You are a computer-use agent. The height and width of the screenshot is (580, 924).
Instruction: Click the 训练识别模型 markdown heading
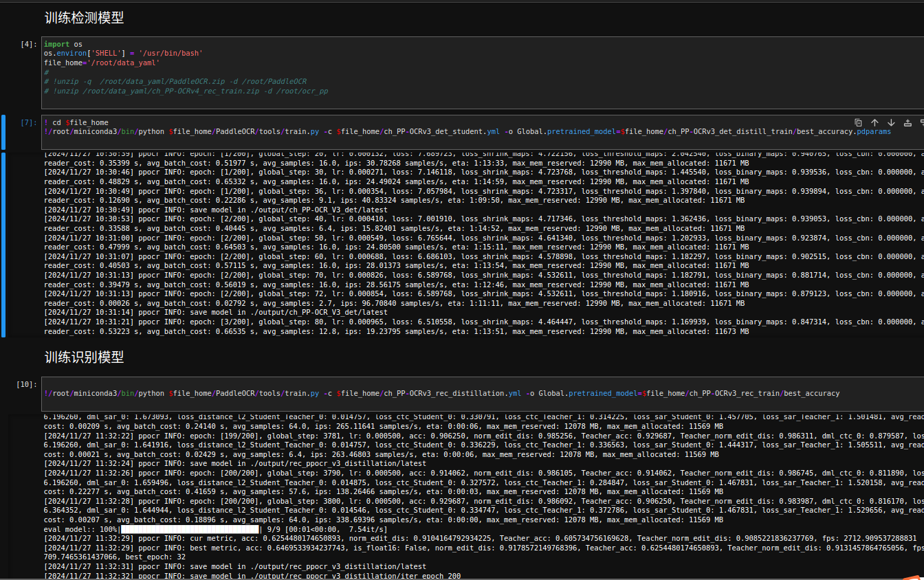[84, 357]
